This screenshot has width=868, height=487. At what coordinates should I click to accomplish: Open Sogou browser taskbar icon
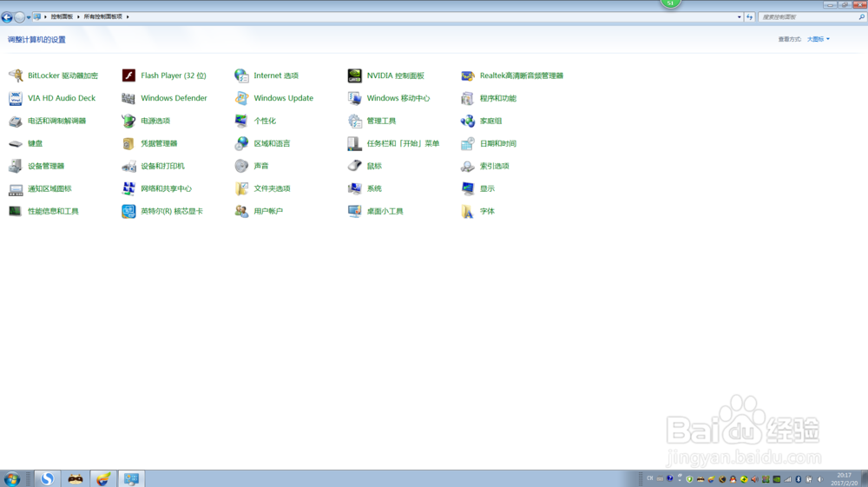click(x=47, y=478)
